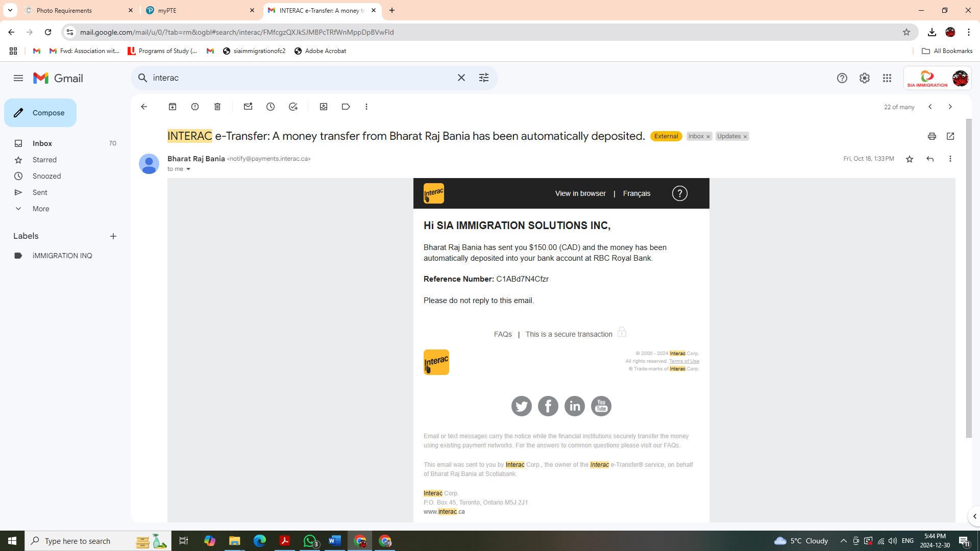Add this email to Tasks
The width and height of the screenshot is (980, 551).
tap(293, 107)
